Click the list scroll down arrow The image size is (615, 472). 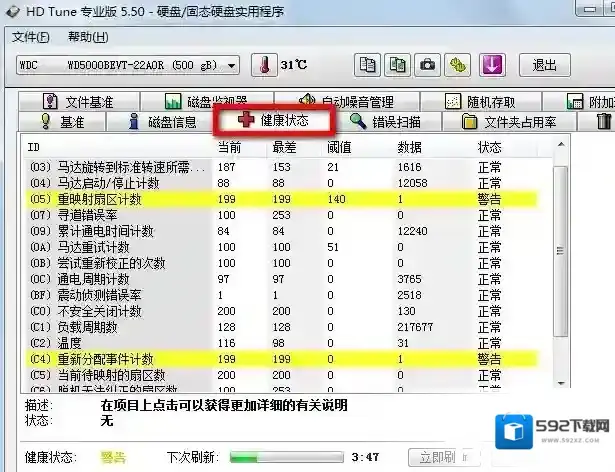tap(561, 383)
